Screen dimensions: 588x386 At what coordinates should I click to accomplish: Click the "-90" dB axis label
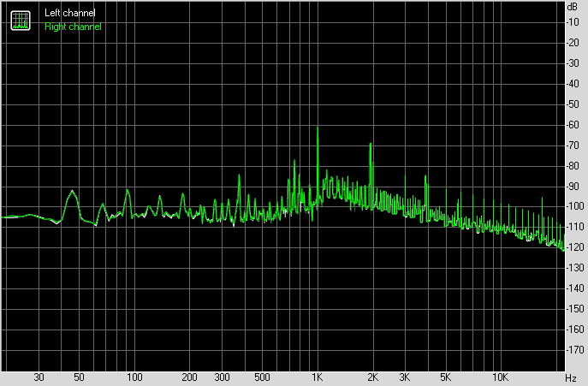[x=573, y=186]
